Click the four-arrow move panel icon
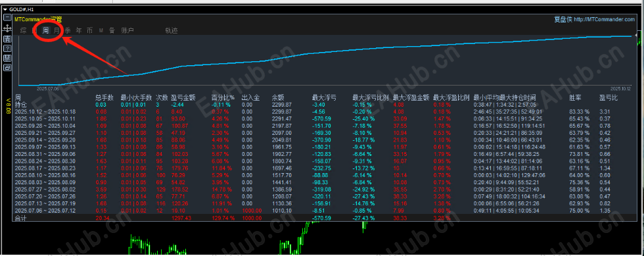 (7, 28)
